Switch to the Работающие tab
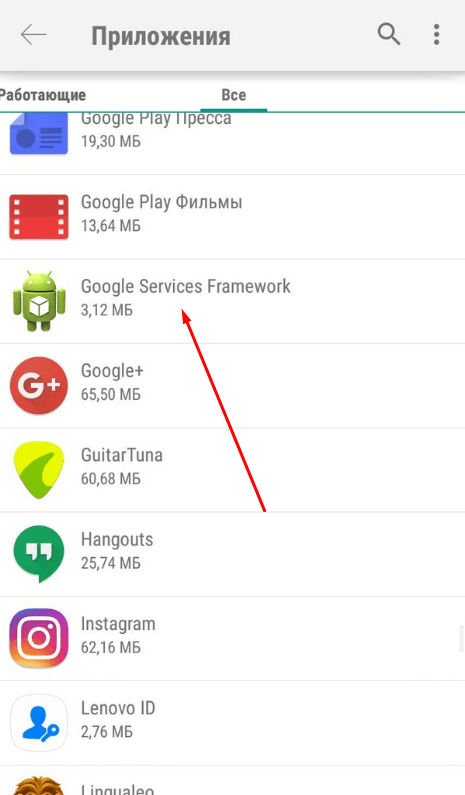 pos(43,95)
